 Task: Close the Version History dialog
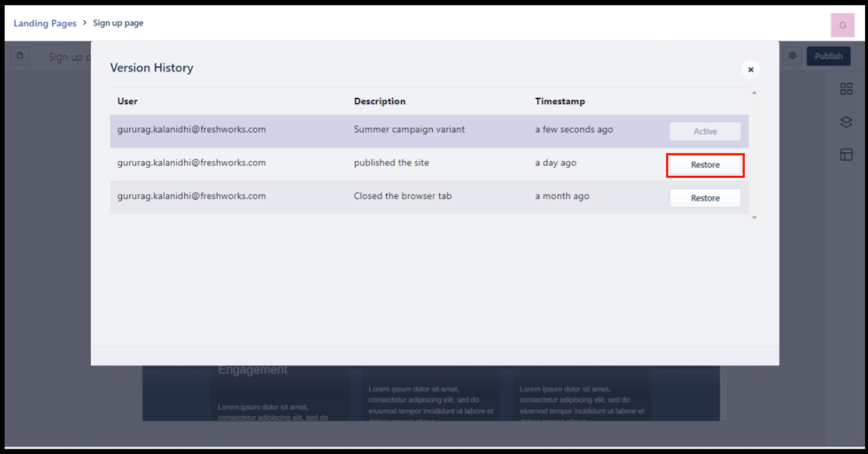tap(750, 70)
